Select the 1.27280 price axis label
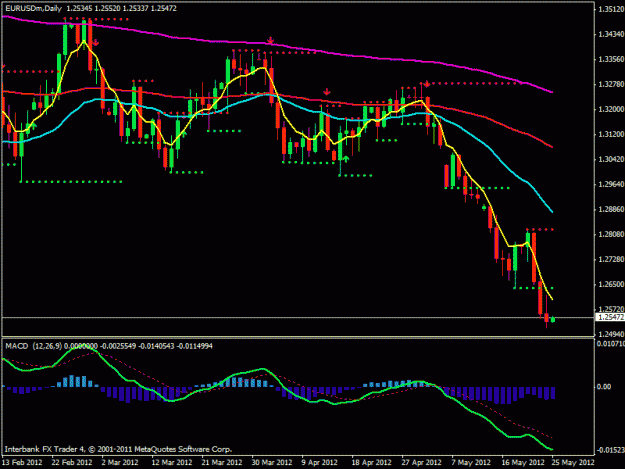Viewport: 625px width, 469px height. (611, 259)
